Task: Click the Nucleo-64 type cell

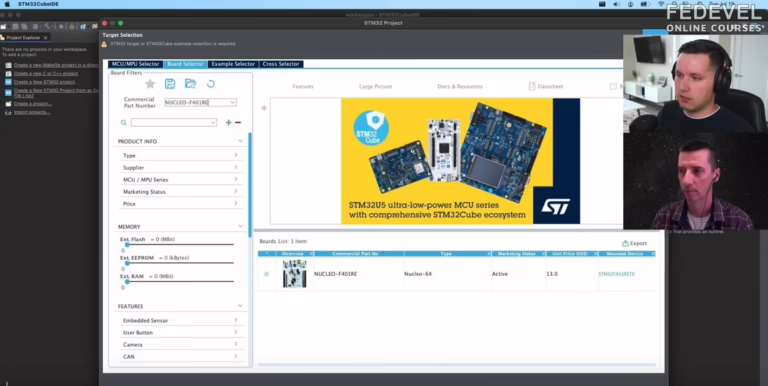Action: tap(418, 274)
